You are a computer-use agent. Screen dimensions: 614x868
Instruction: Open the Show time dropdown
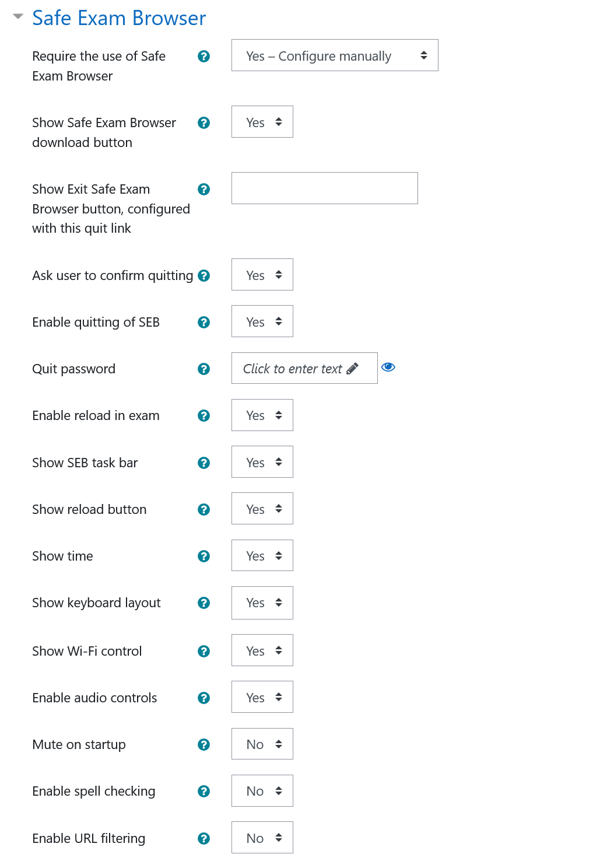[262, 556]
